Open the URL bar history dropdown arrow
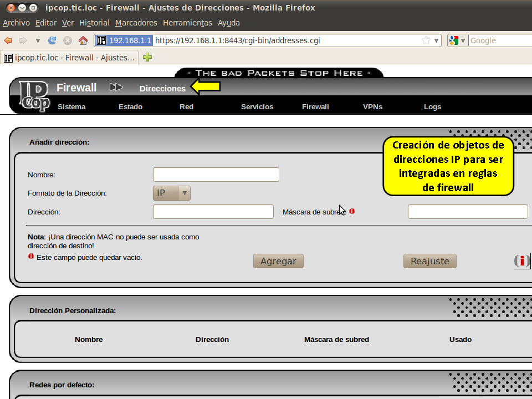 (x=437, y=40)
